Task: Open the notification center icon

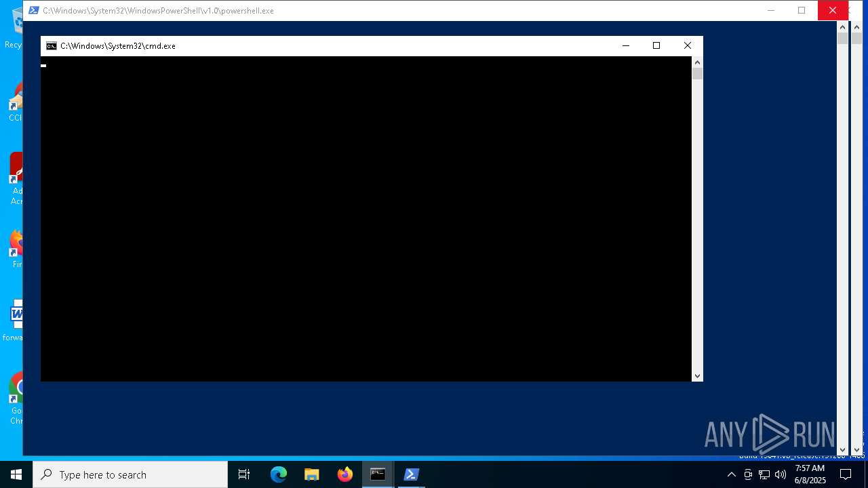Action: click(846, 474)
